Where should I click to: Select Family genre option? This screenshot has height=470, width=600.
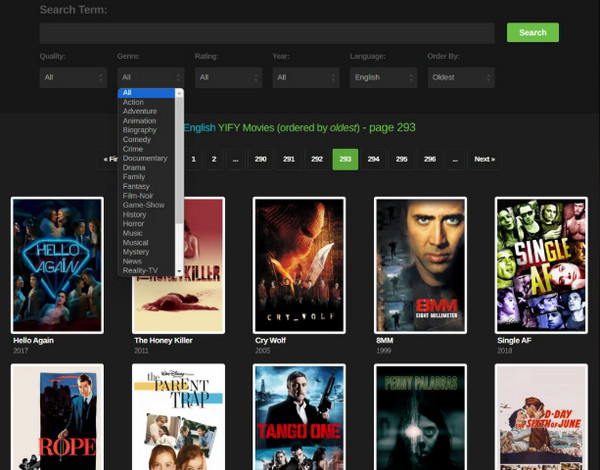147,177
